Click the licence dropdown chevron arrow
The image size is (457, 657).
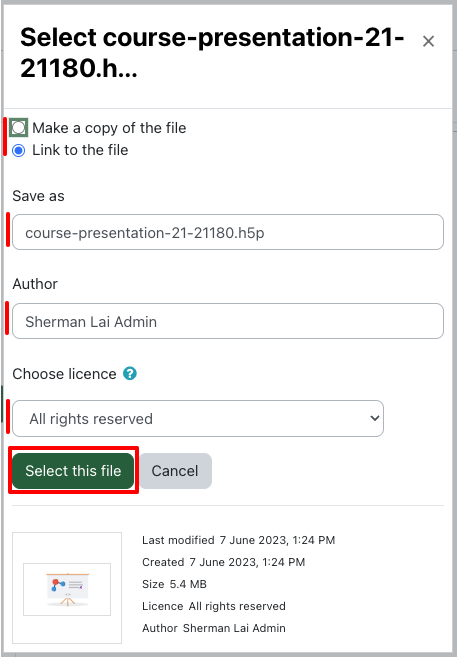pyautogui.click(x=374, y=418)
